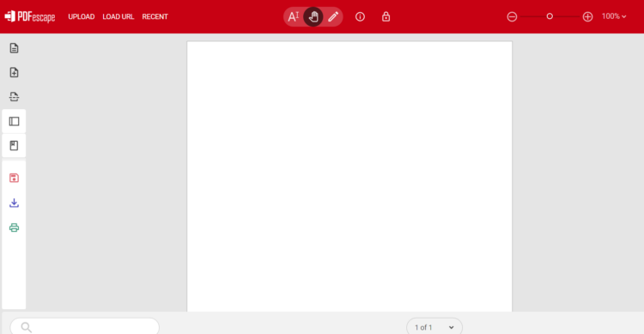Click the search magnifier icon
Viewport: 644px width, 334px height.
tap(27, 327)
